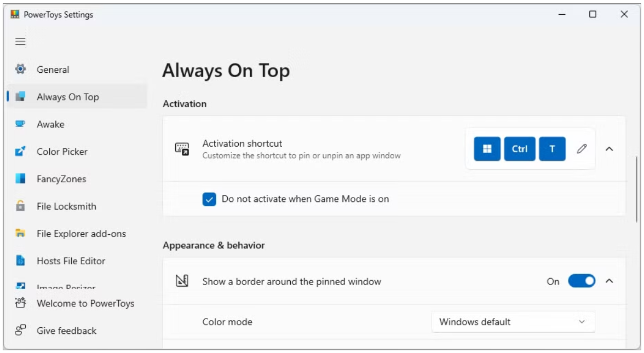Click the vertical scrollbar on the right

click(x=636, y=189)
